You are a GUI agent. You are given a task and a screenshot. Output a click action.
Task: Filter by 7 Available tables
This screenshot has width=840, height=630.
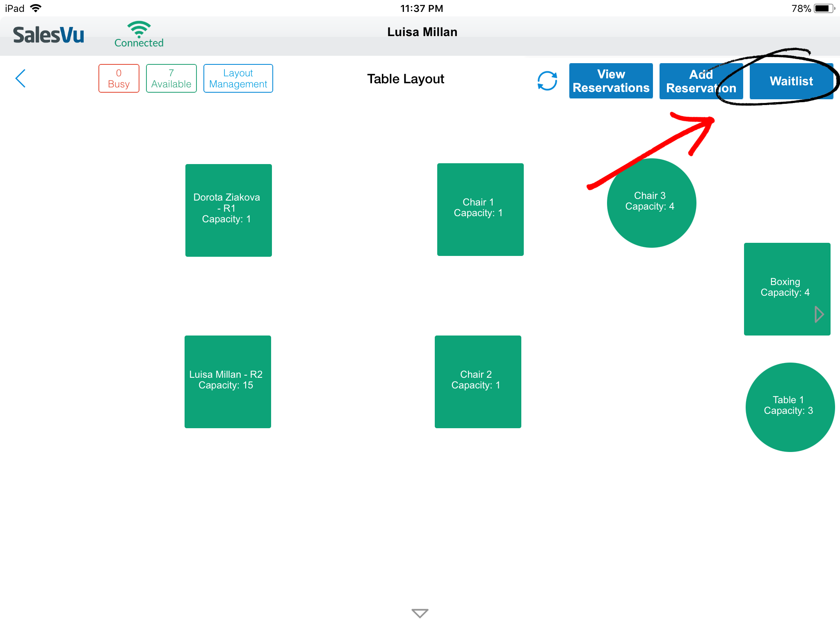click(x=171, y=78)
